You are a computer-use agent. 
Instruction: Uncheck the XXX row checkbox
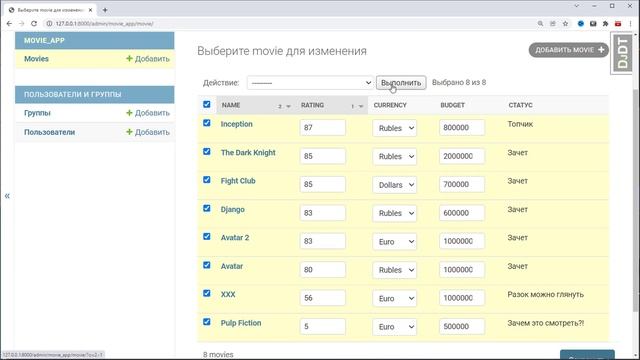[207, 293]
